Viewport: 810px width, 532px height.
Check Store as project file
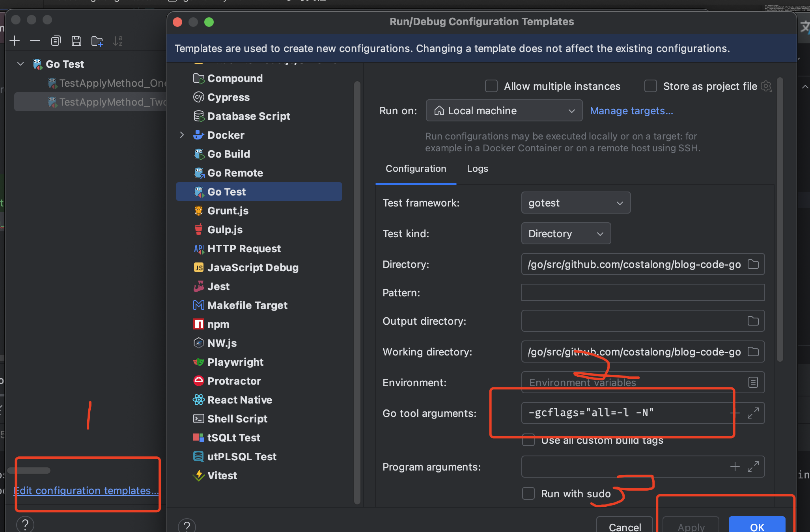click(x=651, y=86)
